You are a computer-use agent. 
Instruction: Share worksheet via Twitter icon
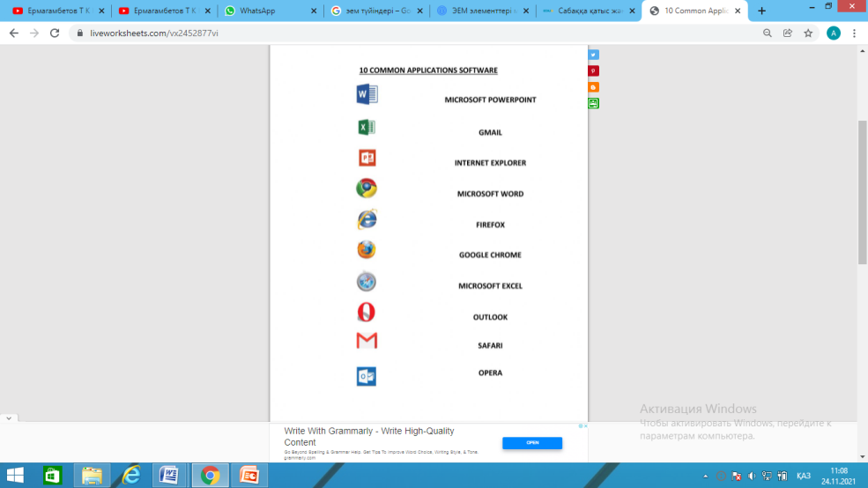(x=593, y=55)
